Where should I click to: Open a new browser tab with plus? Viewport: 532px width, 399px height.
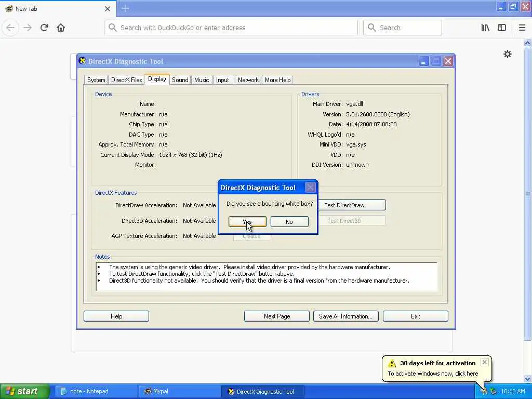tap(125, 8)
